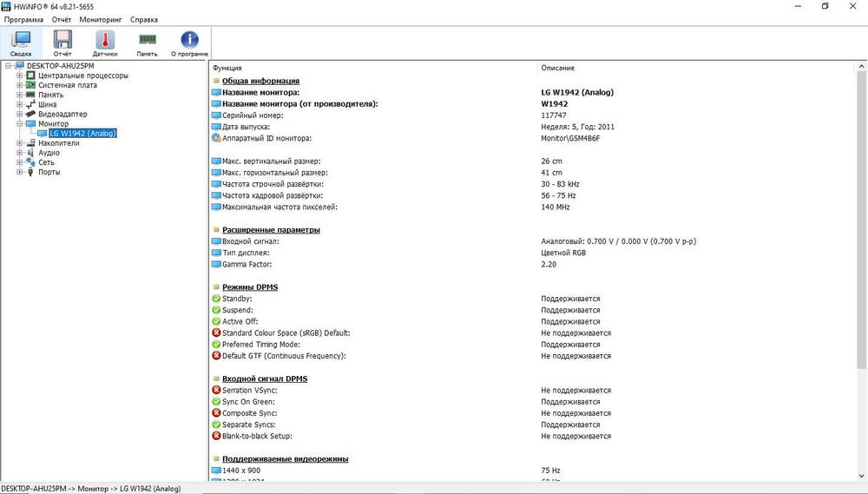Click green check icon beside Sync On Green
Image resolution: width=868 pixels, height=494 pixels.
[x=216, y=401]
